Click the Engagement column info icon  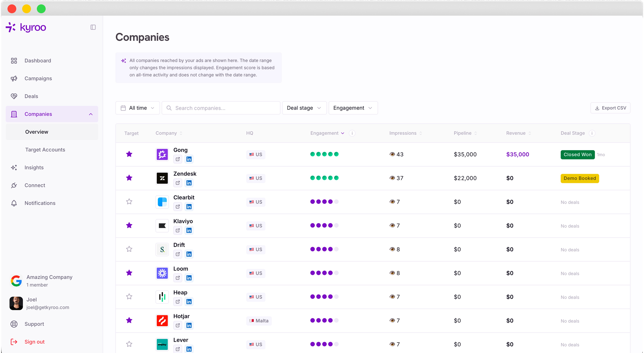[352, 133]
